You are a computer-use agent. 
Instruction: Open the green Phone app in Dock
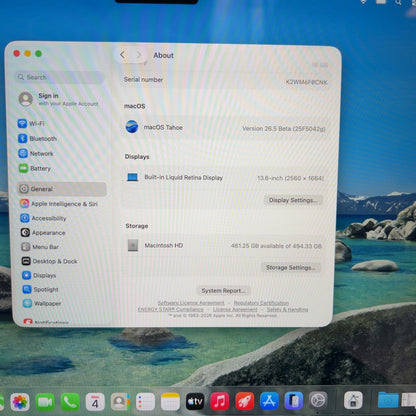pos(70,402)
